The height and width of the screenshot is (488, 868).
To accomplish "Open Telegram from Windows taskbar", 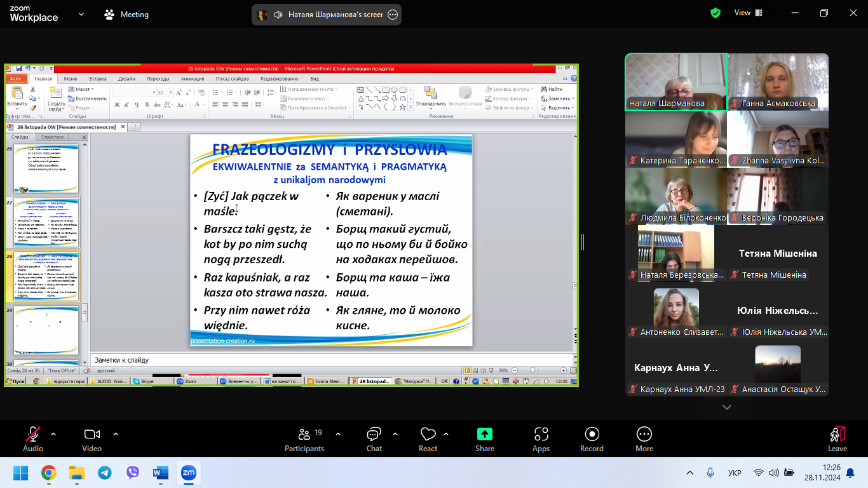I will coord(105,473).
